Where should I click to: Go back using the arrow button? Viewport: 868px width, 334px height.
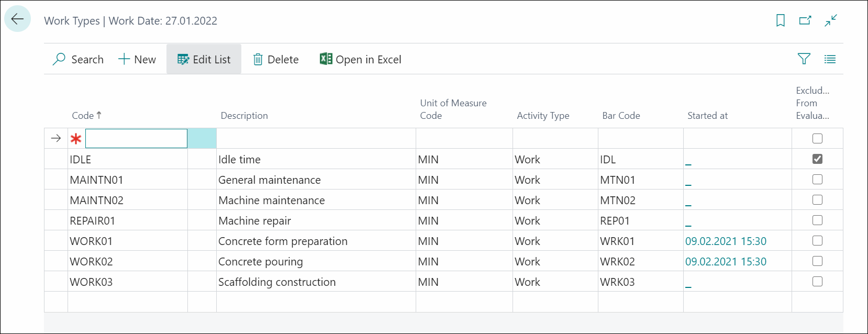click(x=17, y=19)
